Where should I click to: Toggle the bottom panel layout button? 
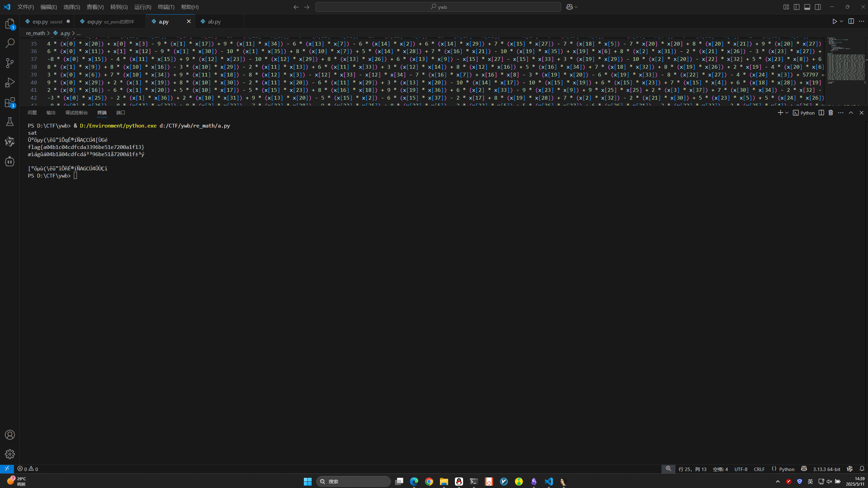[807, 7]
